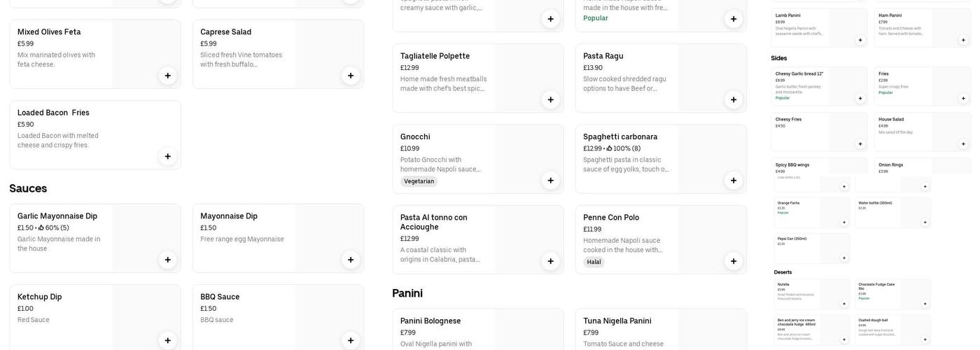Add Ketchup Dip to the order

[x=168, y=340]
